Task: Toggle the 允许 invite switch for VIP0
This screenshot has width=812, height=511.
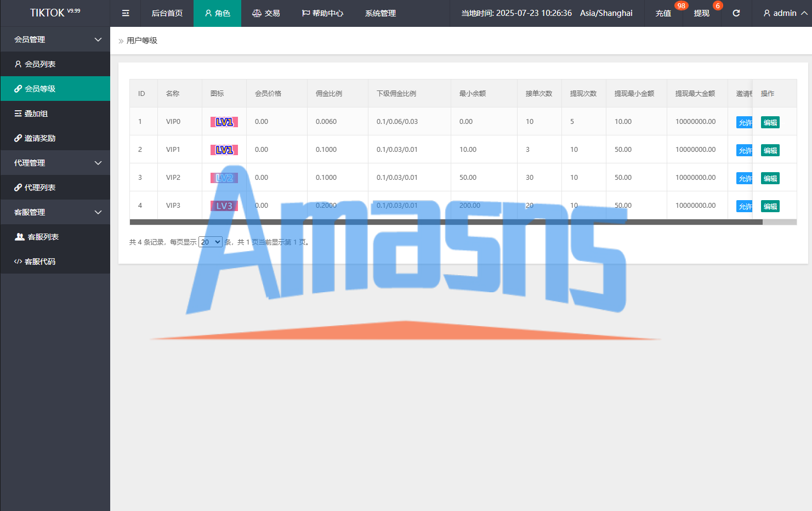Action: (744, 123)
